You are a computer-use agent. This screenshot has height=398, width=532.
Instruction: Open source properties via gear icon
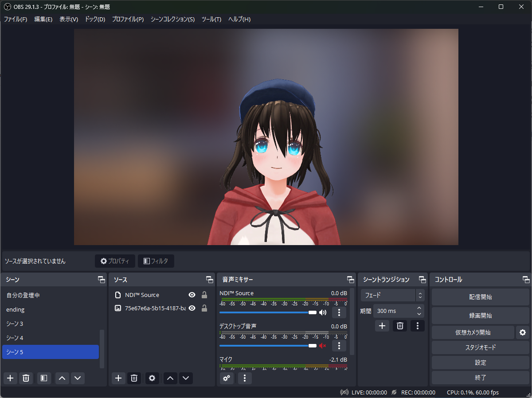tap(152, 378)
